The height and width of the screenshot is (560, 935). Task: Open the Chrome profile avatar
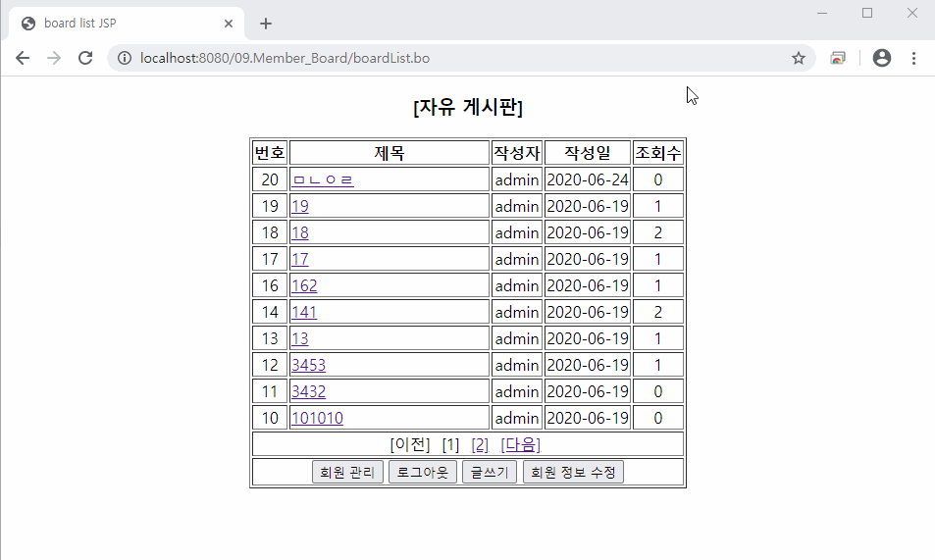[x=882, y=58]
